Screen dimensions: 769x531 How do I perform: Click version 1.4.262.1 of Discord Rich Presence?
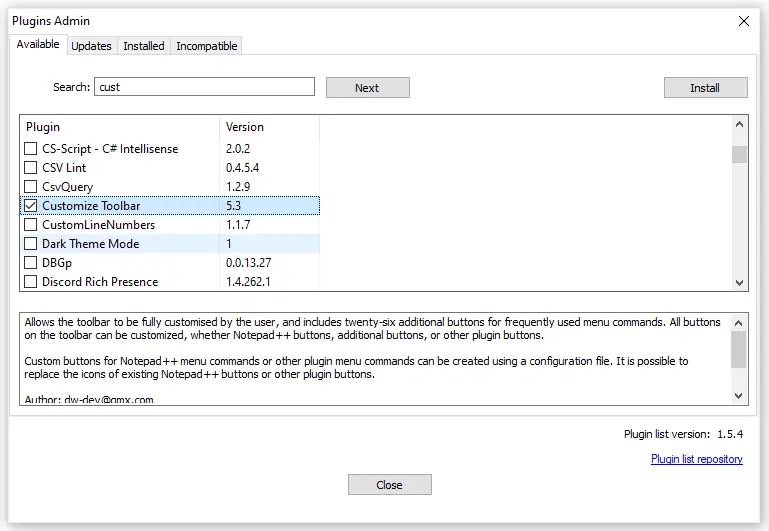pos(248,282)
